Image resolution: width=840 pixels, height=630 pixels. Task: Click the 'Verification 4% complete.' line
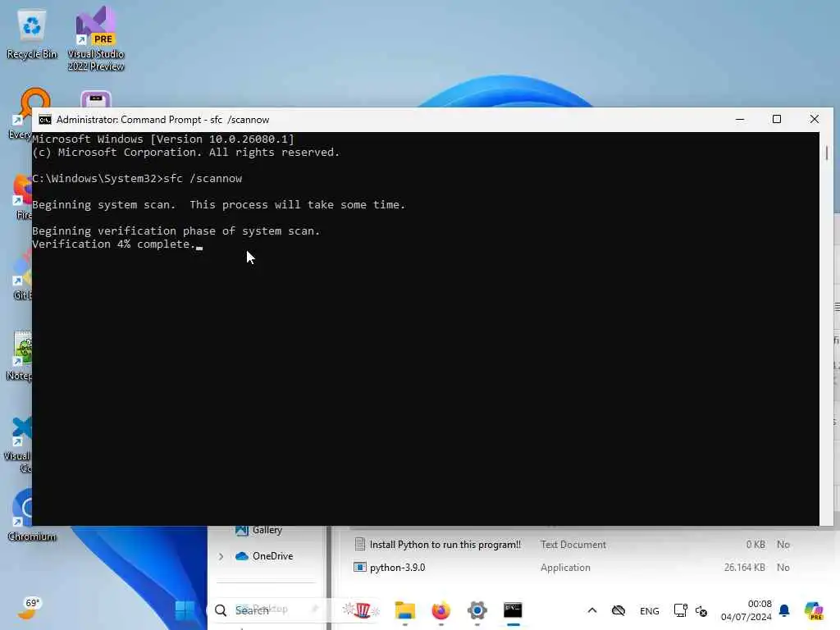click(x=114, y=244)
